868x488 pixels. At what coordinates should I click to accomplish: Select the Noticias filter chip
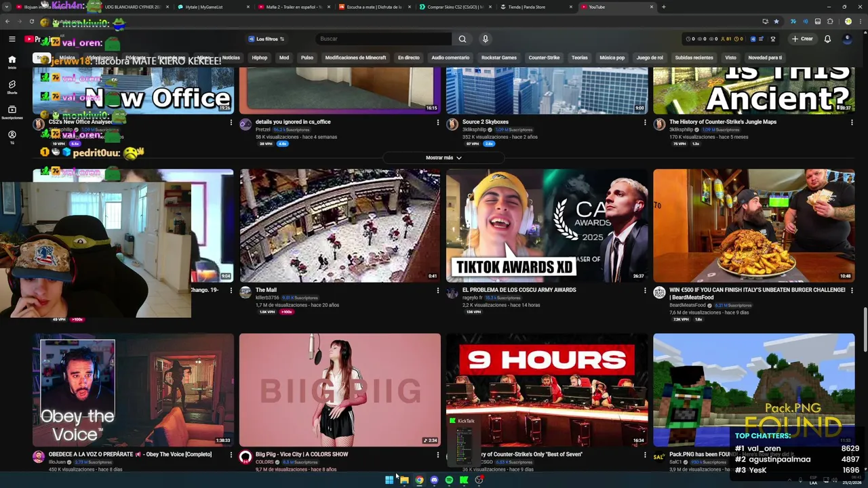tap(231, 58)
